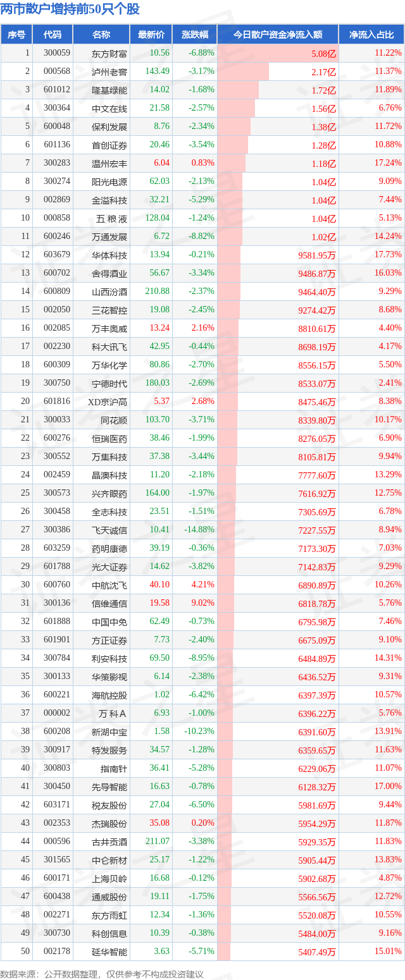This screenshot has width=405, height=980.
Task: Select stock name 保利发展
Action: pos(109,126)
